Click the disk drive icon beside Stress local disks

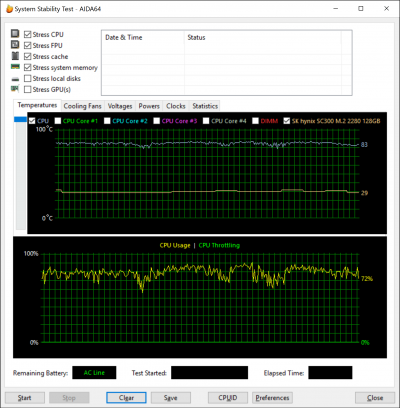point(15,79)
